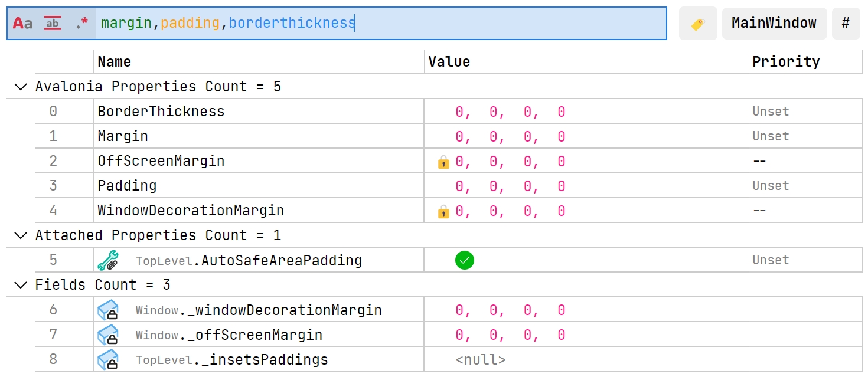The image size is (868, 377).
Task: Click the hash # button
Action: (x=846, y=24)
